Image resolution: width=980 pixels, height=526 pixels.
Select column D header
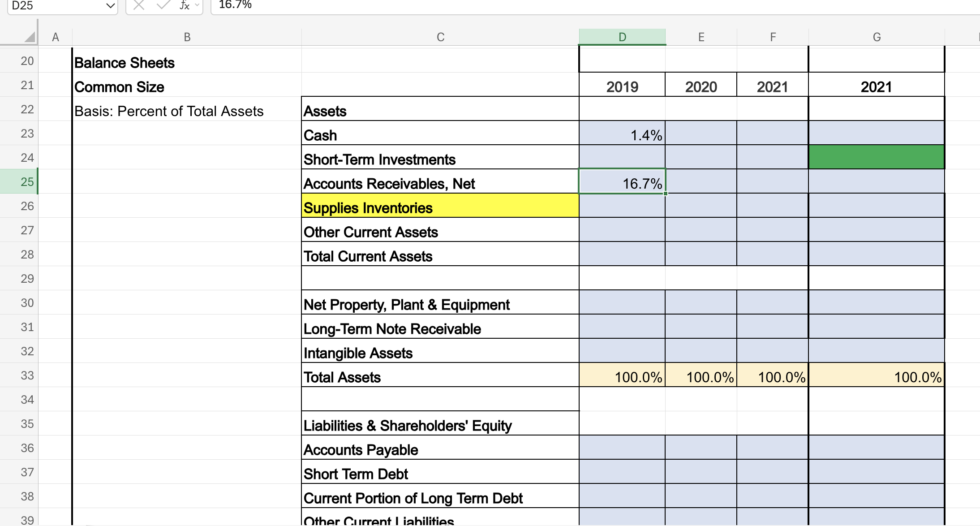tap(622, 37)
